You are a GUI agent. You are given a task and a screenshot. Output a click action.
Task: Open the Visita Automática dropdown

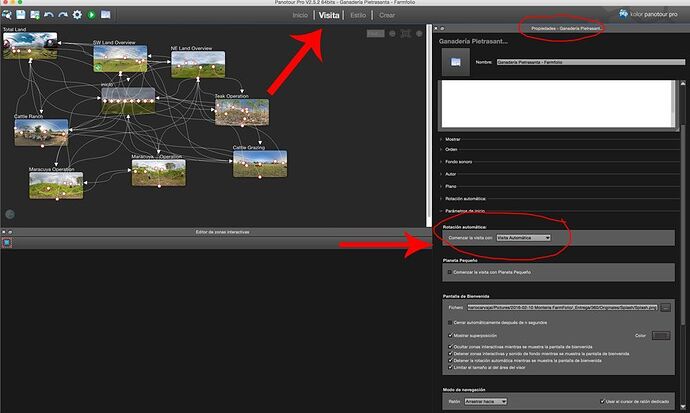(523, 237)
